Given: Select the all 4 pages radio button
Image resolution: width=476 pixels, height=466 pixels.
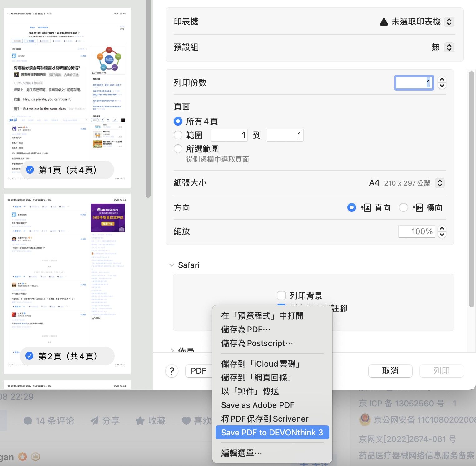Looking at the screenshot, I should pos(178,121).
